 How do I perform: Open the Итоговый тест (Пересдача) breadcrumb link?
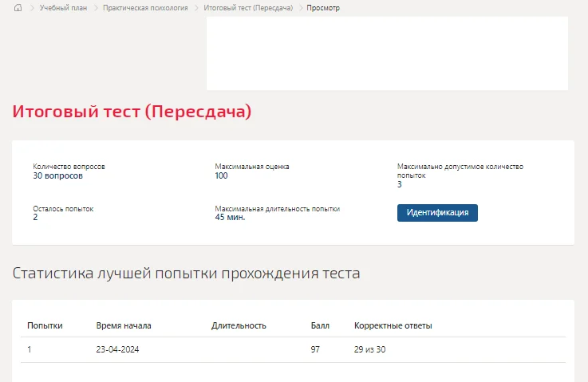coord(248,8)
